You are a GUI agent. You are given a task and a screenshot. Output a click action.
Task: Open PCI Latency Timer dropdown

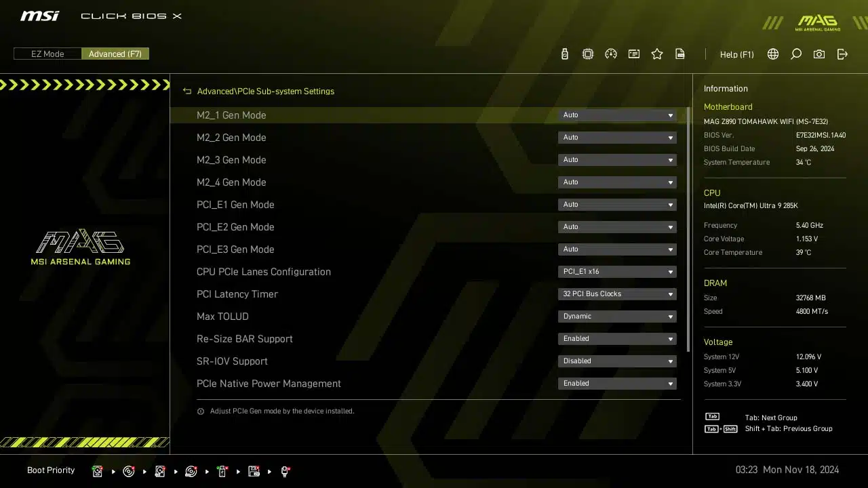click(x=617, y=294)
